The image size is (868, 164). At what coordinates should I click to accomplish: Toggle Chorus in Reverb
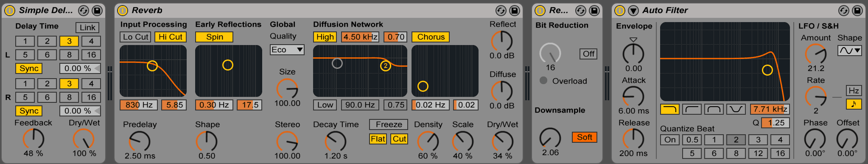(x=431, y=37)
